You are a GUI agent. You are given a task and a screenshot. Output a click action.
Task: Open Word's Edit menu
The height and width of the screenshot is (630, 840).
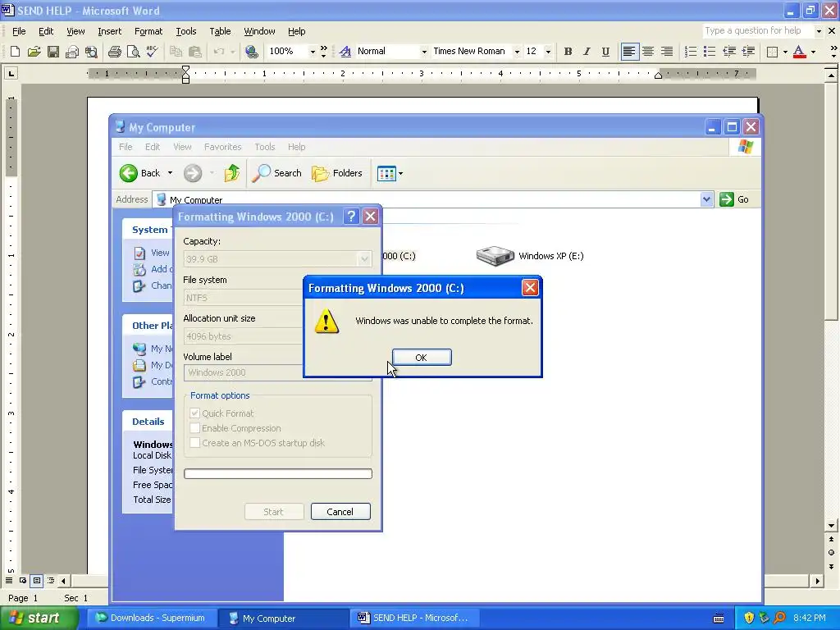(46, 31)
